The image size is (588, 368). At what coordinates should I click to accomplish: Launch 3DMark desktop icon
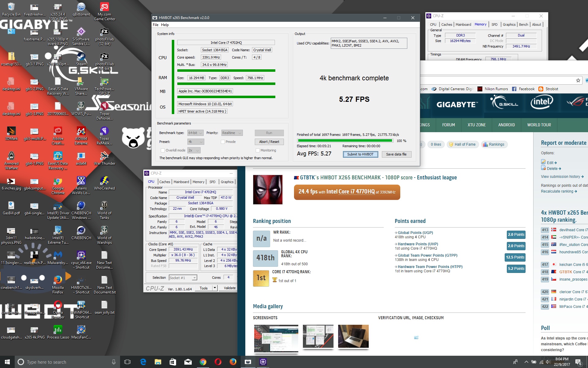[11, 134]
